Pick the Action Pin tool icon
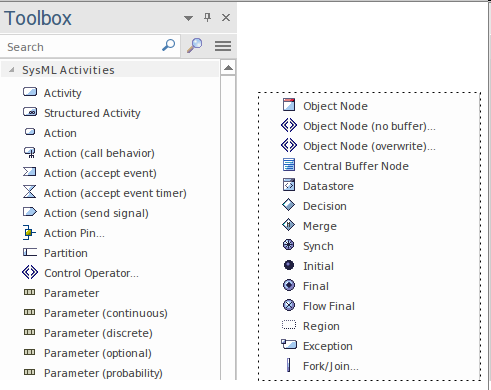The image size is (491, 390). point(29,232)
